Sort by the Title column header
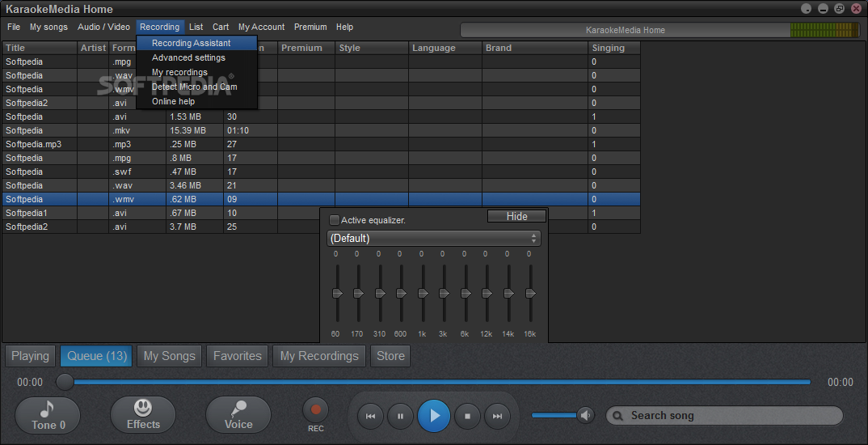868x445 pixels. [x=40, y=48]
